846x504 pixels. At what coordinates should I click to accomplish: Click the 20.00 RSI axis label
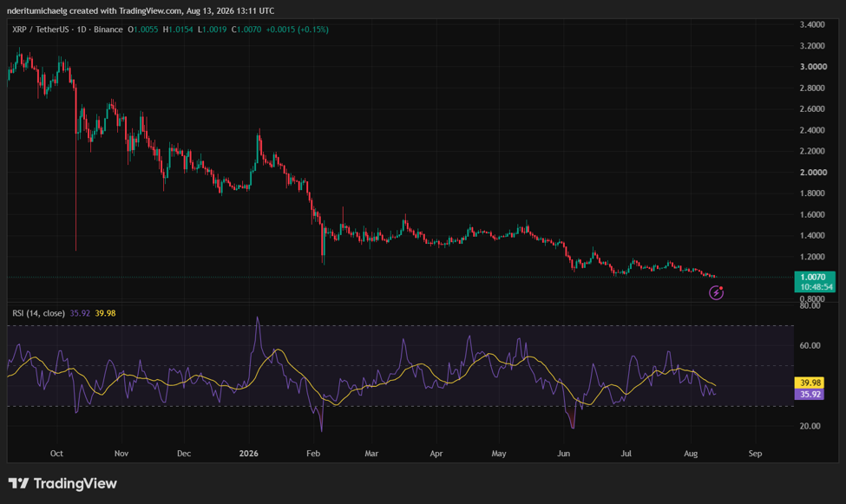(810, 426)
